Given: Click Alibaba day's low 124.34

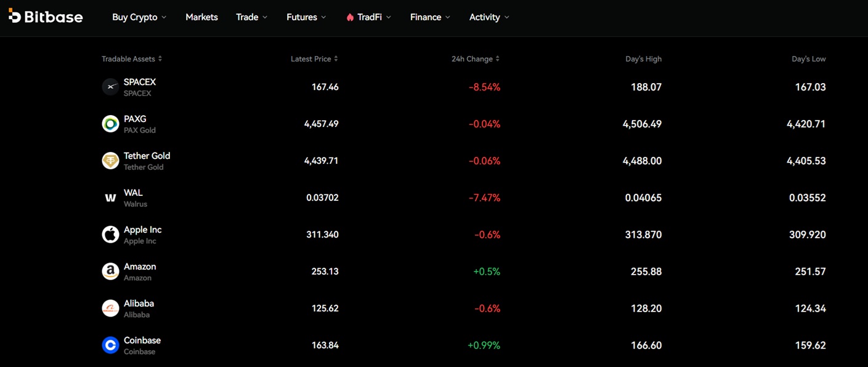Looking at the screenshot, I should [810, 309].
